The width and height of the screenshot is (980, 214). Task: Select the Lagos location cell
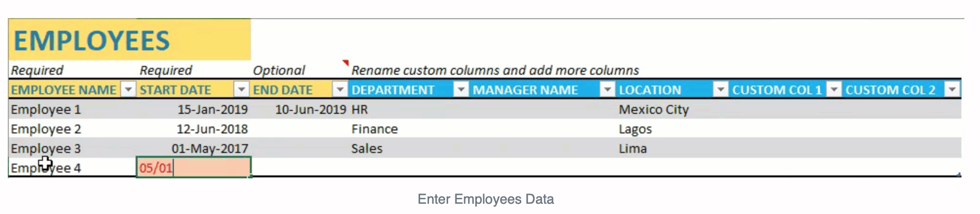coord(673,128)
